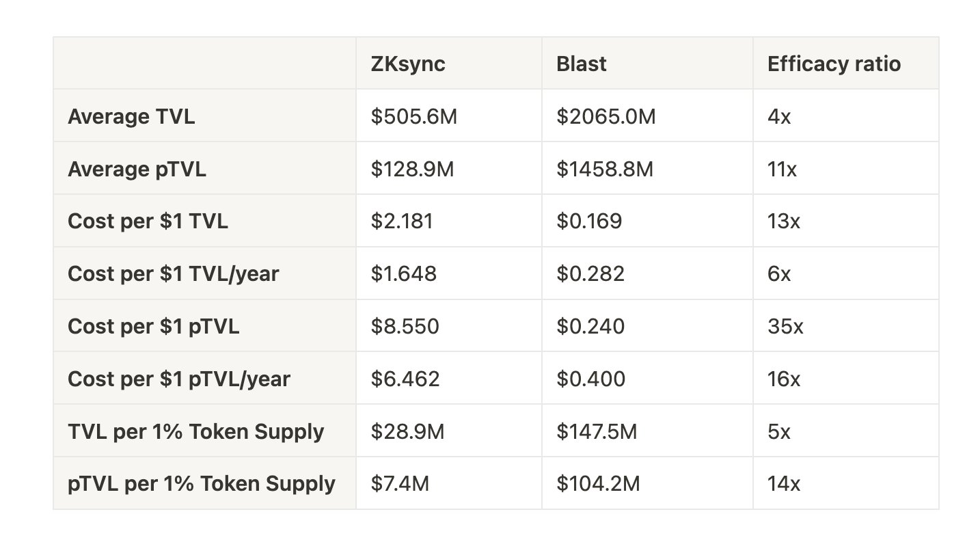This screenshot has width=980, height=540.
Task: Select the $7.4M ZKsync value cell
Action: tap(400, 484)
